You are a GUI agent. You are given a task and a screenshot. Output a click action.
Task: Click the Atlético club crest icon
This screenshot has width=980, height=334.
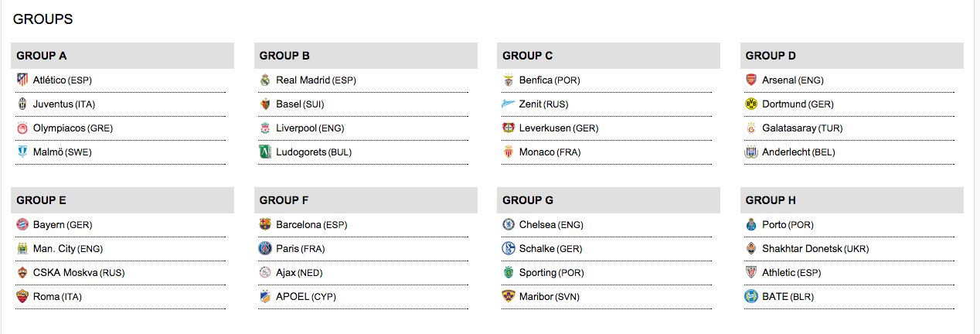[22, 80]
